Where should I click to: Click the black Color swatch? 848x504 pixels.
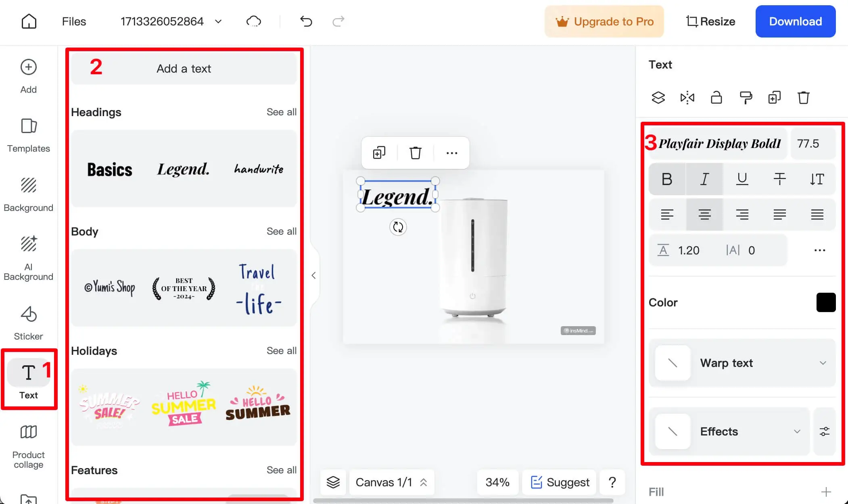(826, 302)
